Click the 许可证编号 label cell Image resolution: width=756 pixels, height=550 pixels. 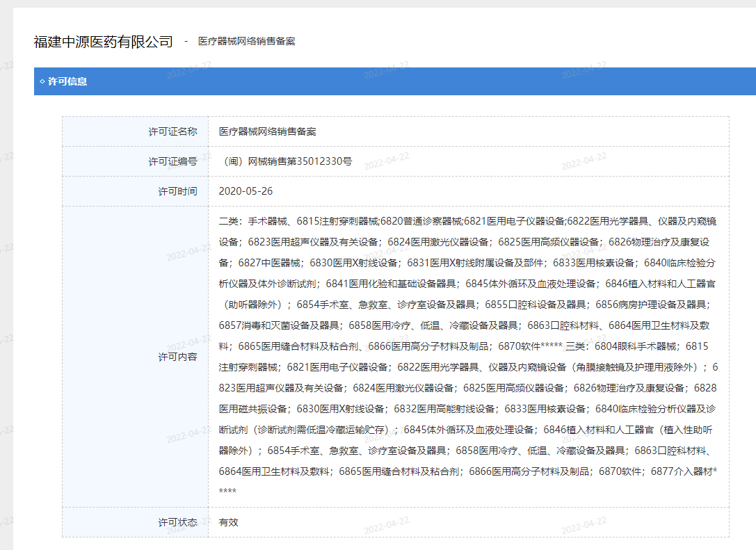136,161
